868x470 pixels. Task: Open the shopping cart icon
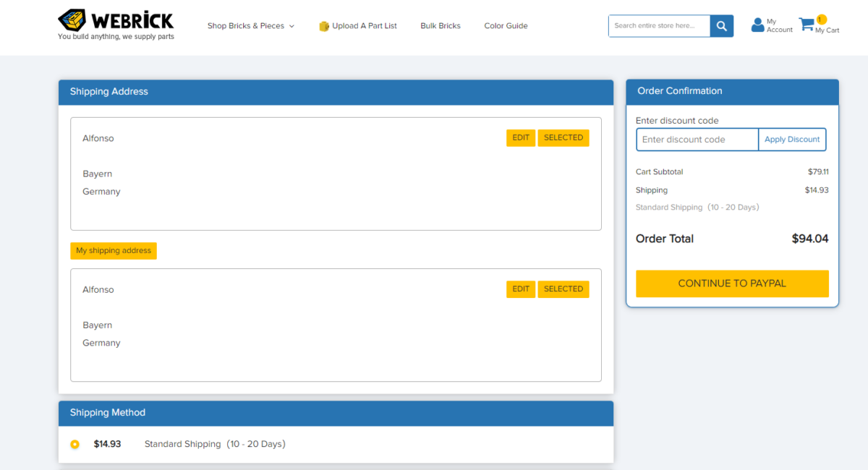(806, 25)
